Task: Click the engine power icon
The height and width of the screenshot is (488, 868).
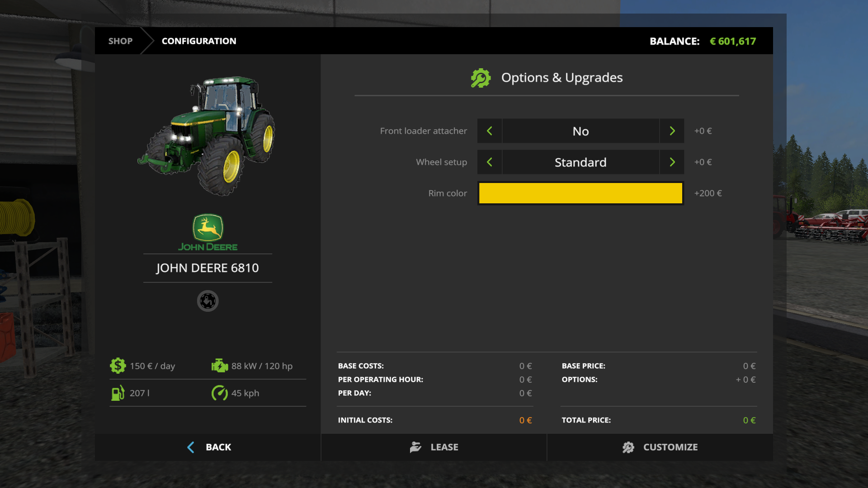Action: 220,366
